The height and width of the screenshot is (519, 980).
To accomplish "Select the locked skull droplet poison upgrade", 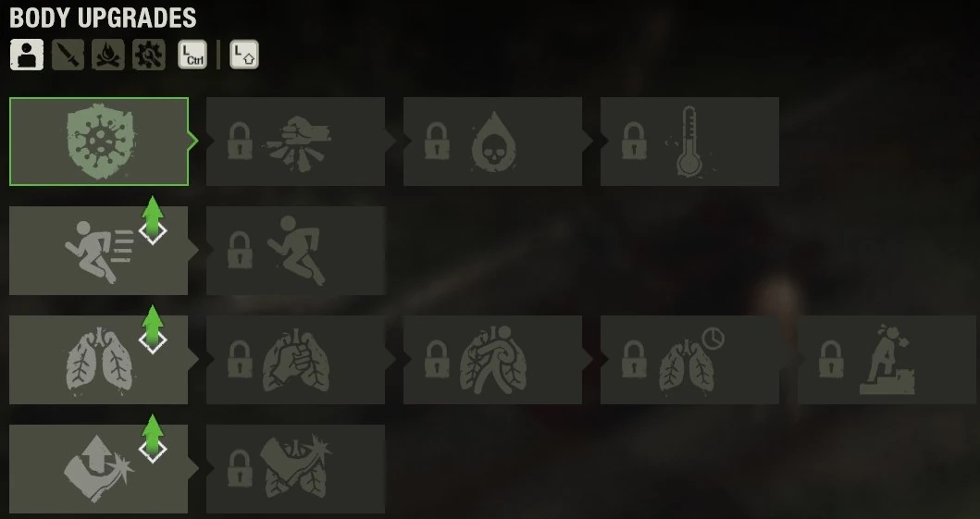I will 492,142.
